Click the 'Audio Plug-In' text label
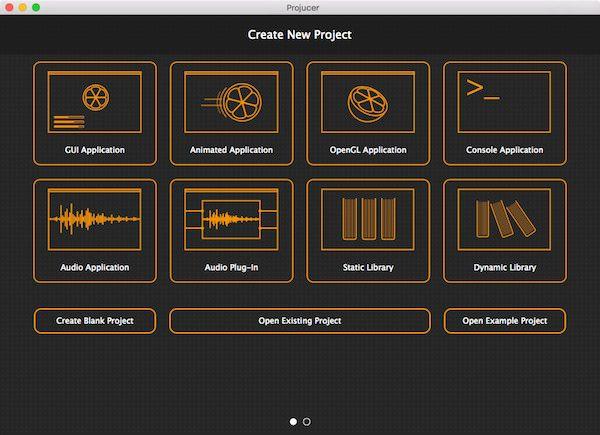 point(231,268)
